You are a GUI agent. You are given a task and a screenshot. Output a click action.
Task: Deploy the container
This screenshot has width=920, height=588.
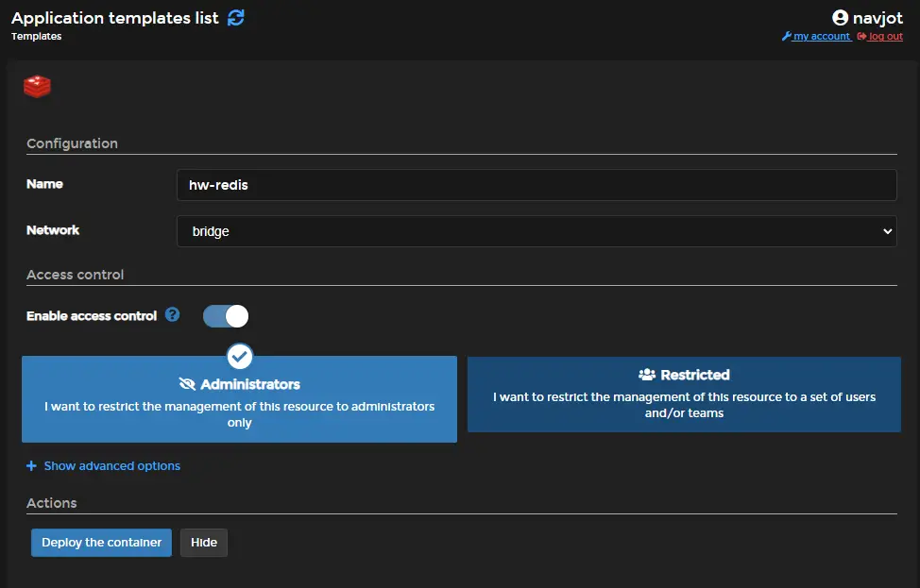(x=100, y=542)
